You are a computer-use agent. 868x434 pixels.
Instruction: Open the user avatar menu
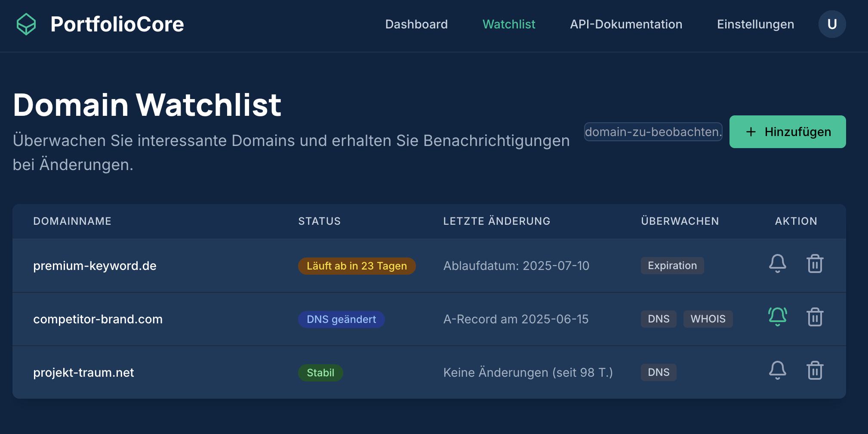[x=832, y=24]
